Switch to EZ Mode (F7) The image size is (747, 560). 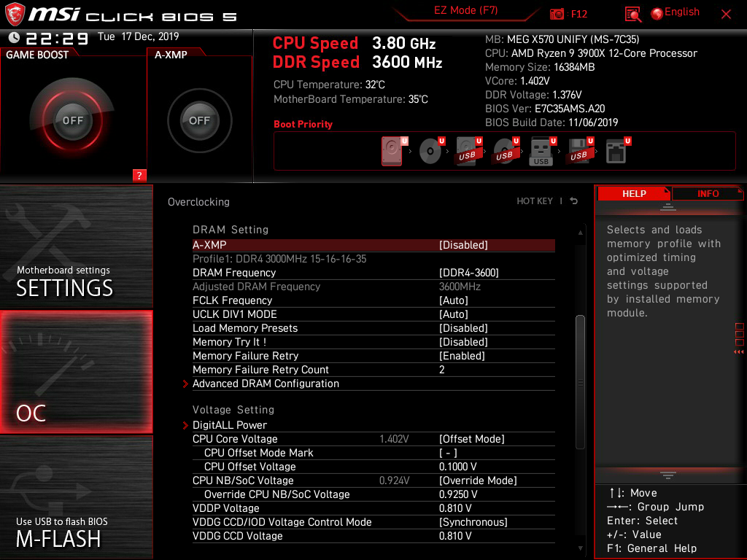[x=465, y=10]
